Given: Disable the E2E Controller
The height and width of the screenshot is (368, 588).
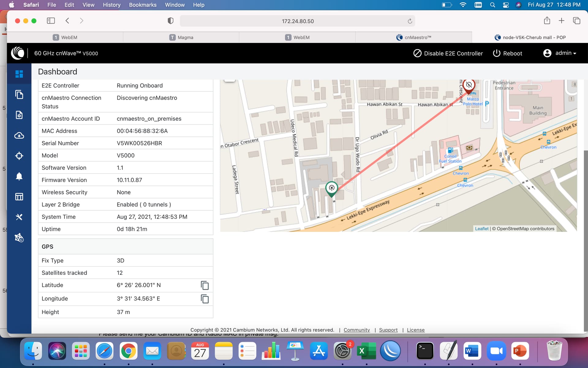Looking at the screenshot, I should tap(448, 53).
